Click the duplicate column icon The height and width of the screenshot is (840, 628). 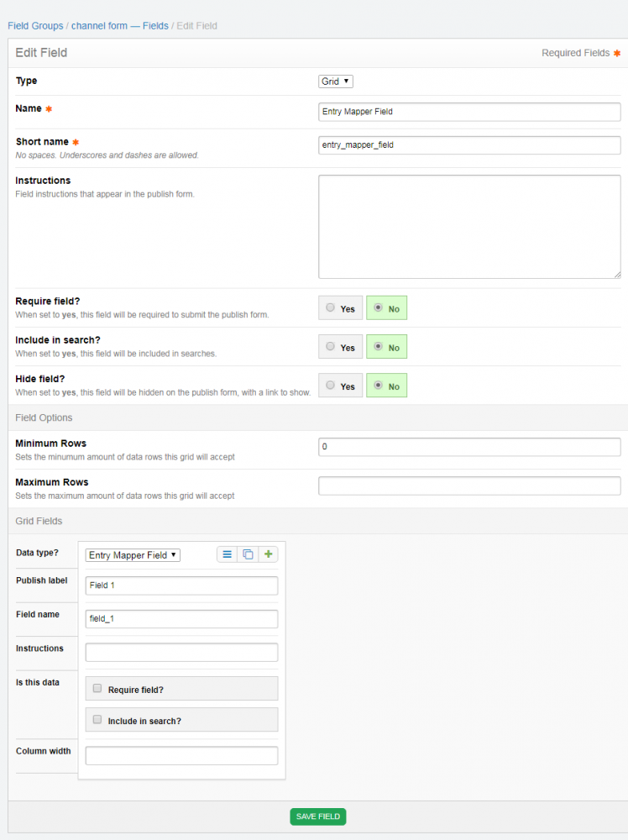pos(248,554)
